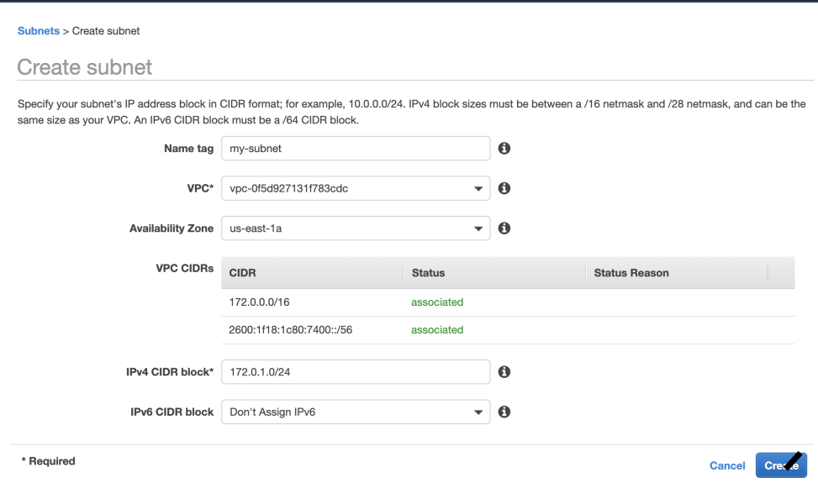Click the IPv4 CIDR block input field
The image size is (818, 504).
356,371
